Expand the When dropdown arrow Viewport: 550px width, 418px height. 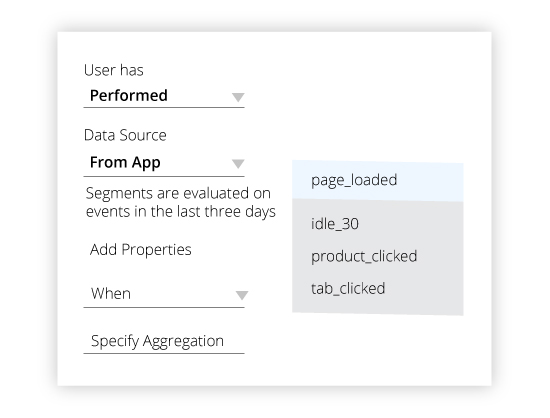[242, 295]
